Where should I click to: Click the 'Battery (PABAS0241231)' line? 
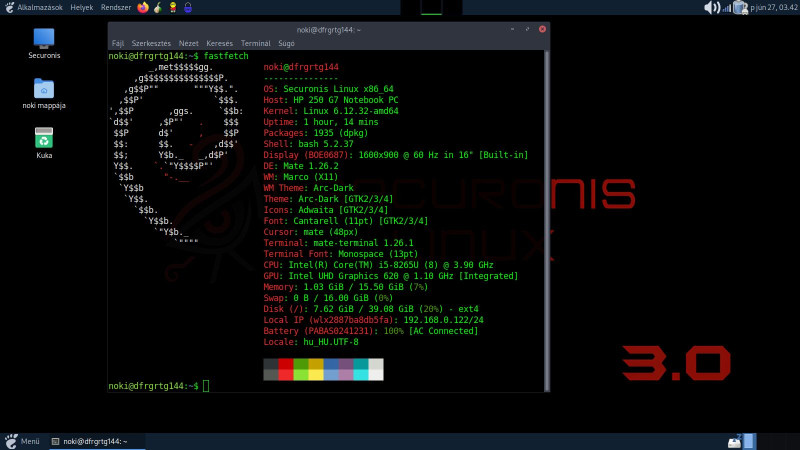tap(371, 331)
